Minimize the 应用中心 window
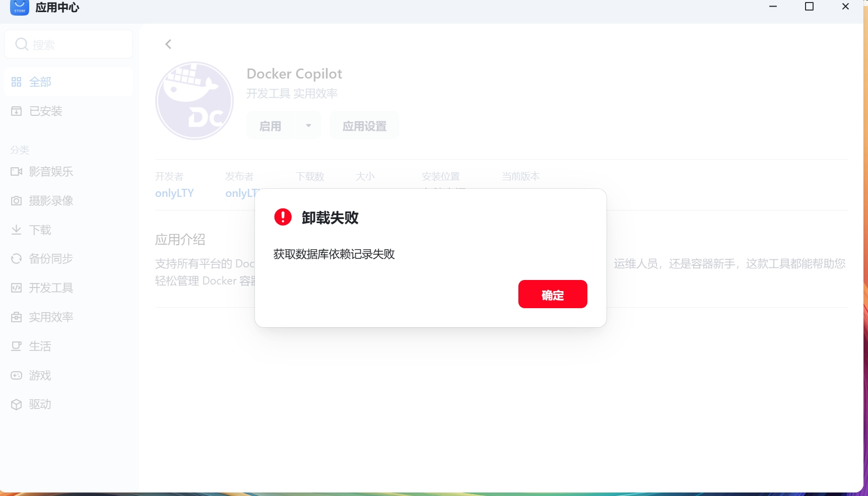The width and height of the screenshot is (868, 496). [773, 7]
